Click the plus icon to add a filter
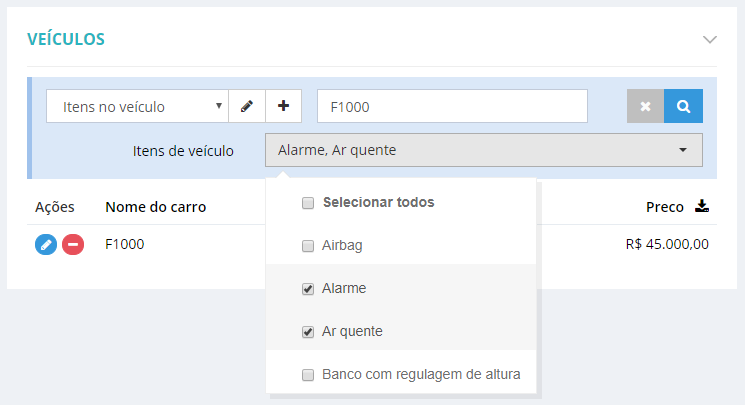745x405 pixels. 283,106
